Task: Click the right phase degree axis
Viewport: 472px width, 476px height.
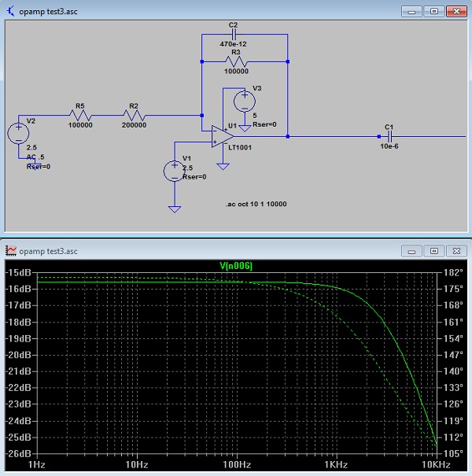Action: pyautogui.click(x=453, y=362)
